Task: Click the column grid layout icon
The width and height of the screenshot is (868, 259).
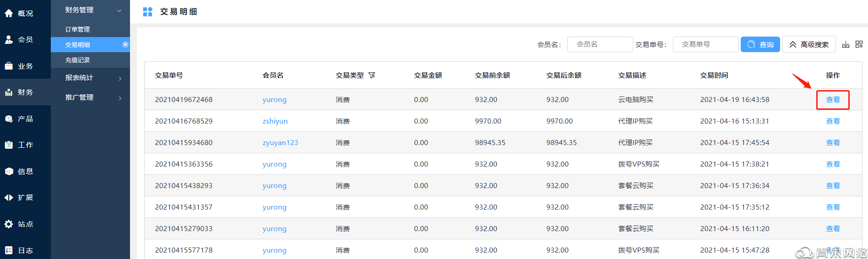Action: [x=859, y=44]
